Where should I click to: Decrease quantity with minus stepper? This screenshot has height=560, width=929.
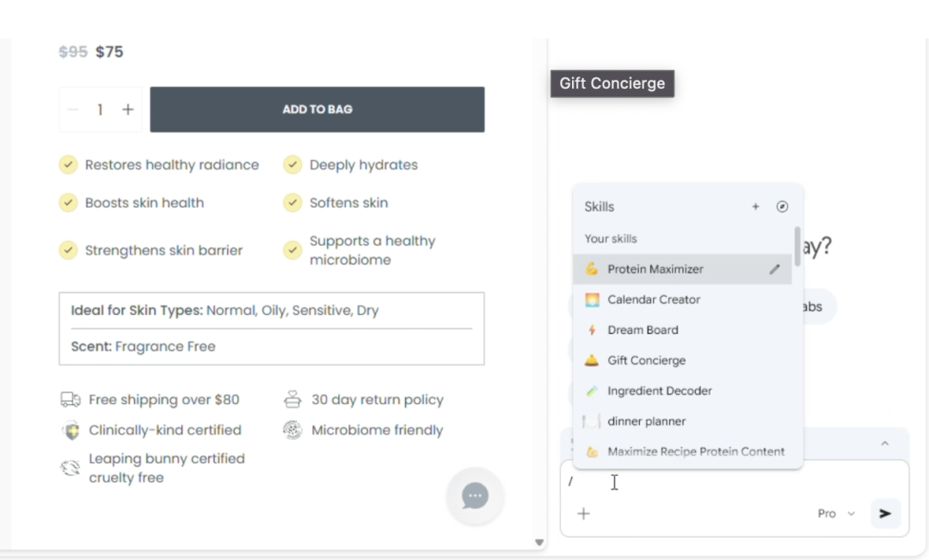(x=73, y=109)
